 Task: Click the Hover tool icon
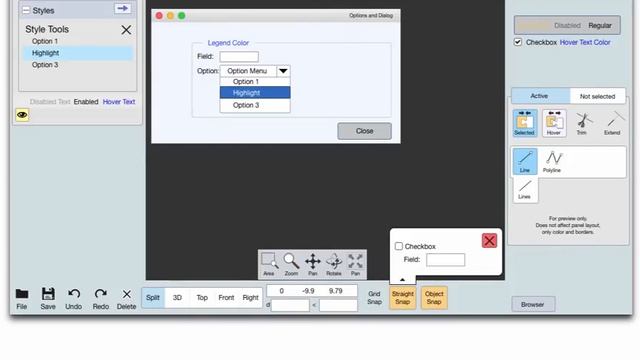click(x=554, y=122)
